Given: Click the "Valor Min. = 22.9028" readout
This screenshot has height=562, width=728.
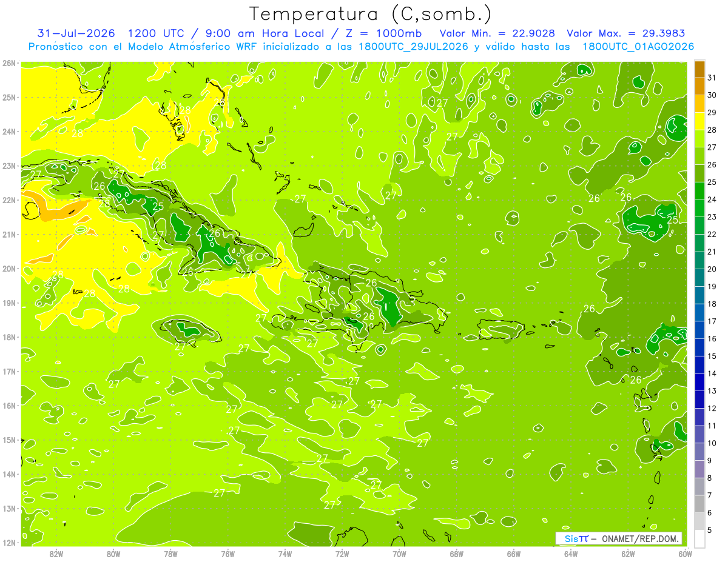Looking at the screenshot, I should point(497,33).
